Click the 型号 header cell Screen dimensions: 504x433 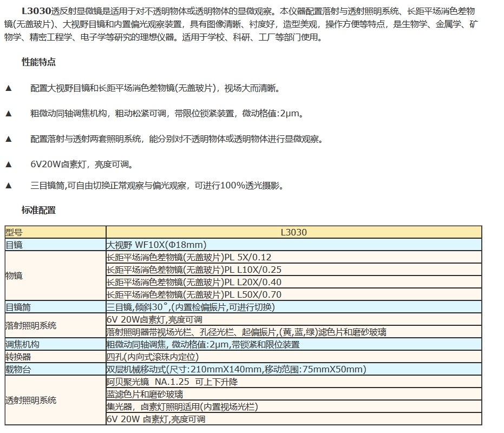coord(14,232)
